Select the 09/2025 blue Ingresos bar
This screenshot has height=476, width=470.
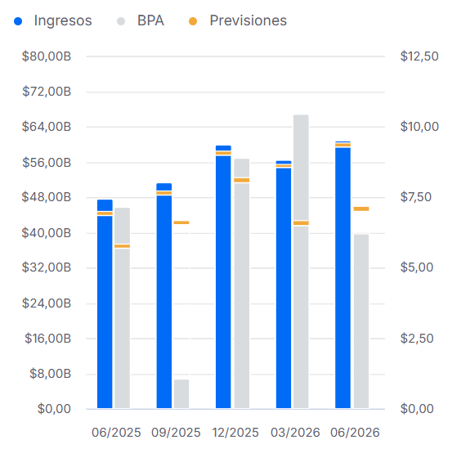[x=164, y=296]
